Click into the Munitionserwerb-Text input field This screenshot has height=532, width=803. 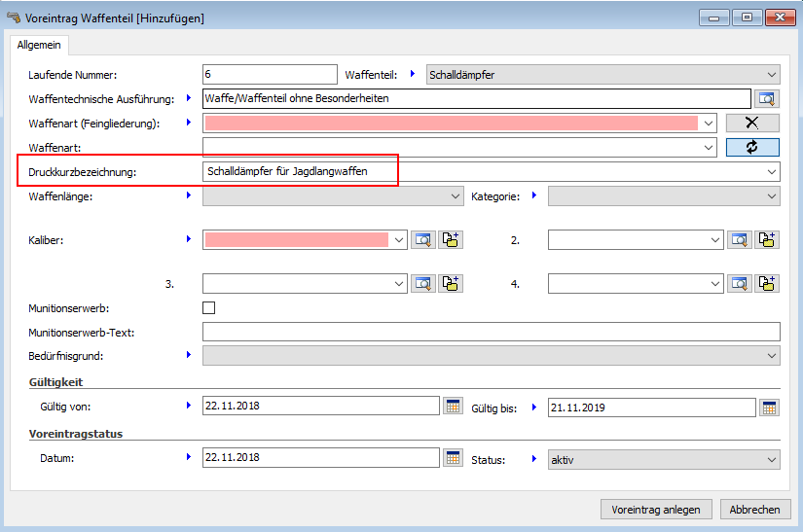(x=491, y=333)
